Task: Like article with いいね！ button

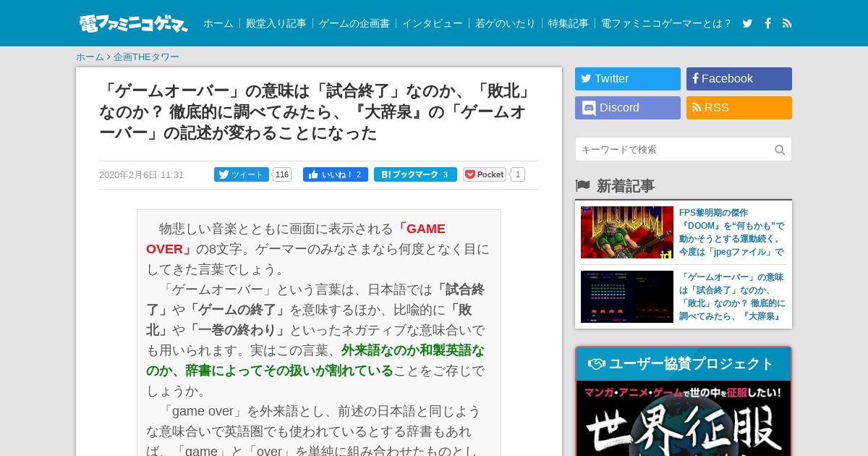Action: tap(335, 174)
